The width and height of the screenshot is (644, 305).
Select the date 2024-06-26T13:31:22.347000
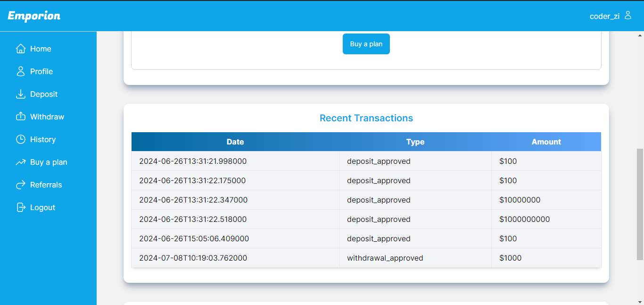click(193, 200)
